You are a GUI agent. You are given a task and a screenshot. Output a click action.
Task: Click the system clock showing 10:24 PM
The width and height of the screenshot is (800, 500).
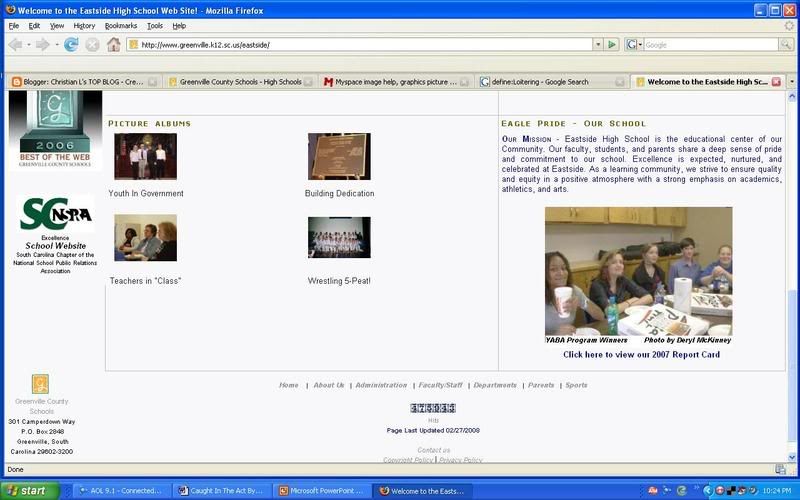coord(777,491)
